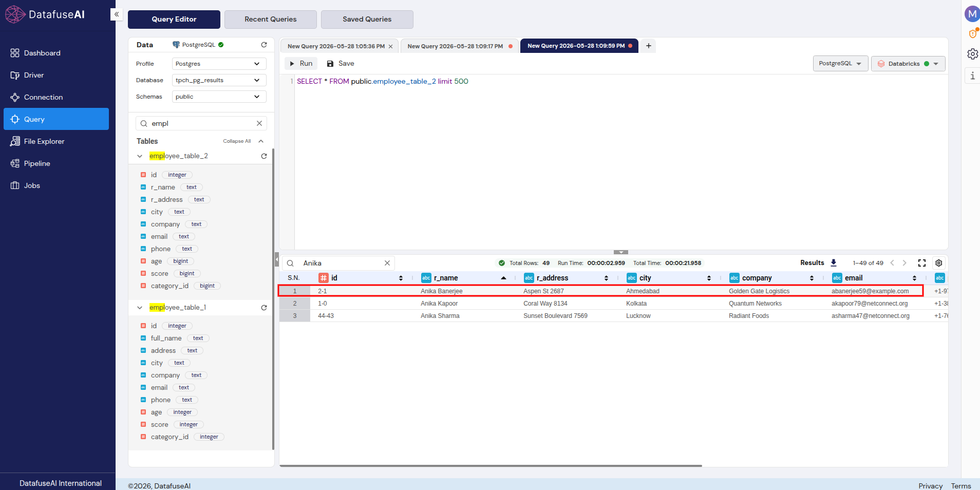Select the Sunset Boulevard 7569 cell

(x=555, y=316)
